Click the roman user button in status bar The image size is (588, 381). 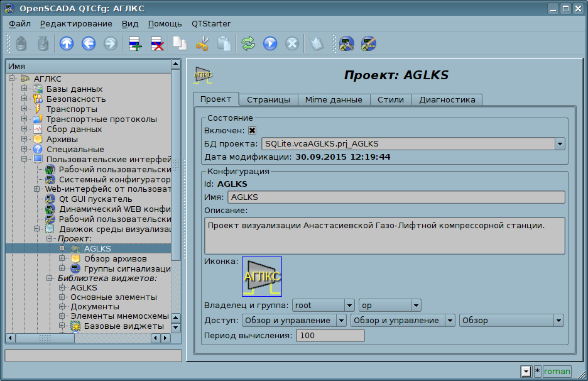pyautogui.click(x=557, y=371)
